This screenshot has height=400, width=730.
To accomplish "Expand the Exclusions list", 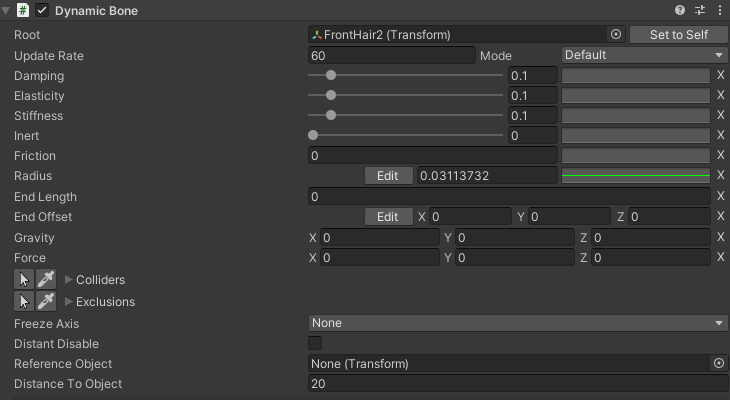I will [x=68, y=301].
